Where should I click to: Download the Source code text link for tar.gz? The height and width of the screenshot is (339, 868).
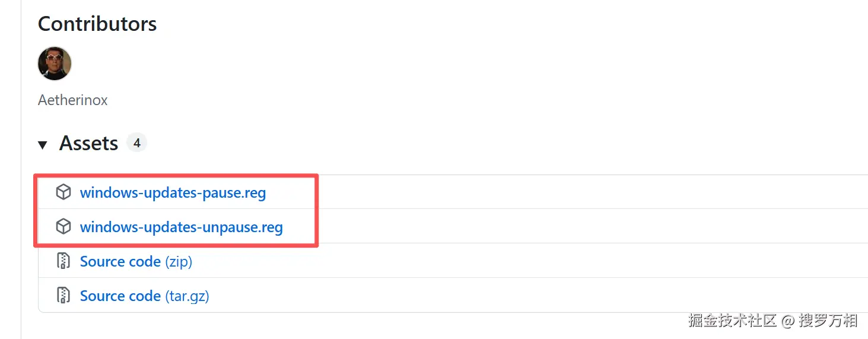pos(120,296)
